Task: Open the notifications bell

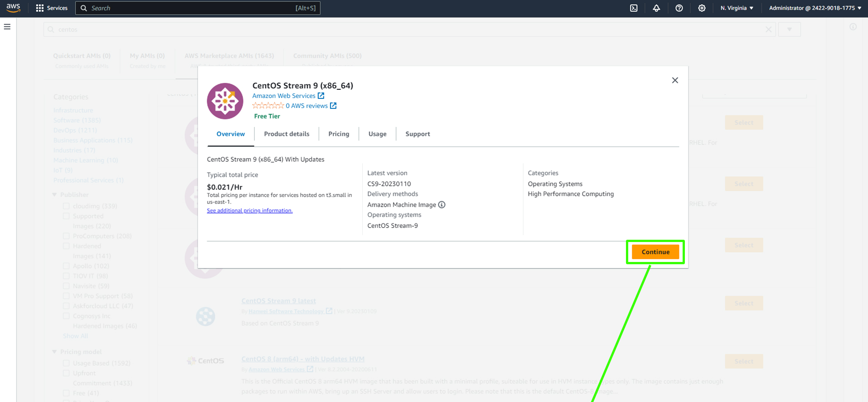Action: (x=656, y=8)
